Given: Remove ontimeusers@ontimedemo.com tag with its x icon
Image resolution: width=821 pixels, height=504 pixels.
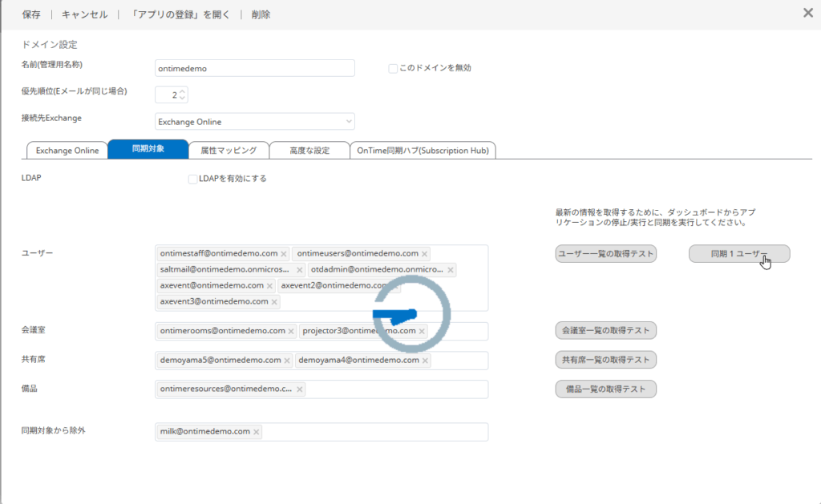Looking at the screenshot, I should 425,254.
